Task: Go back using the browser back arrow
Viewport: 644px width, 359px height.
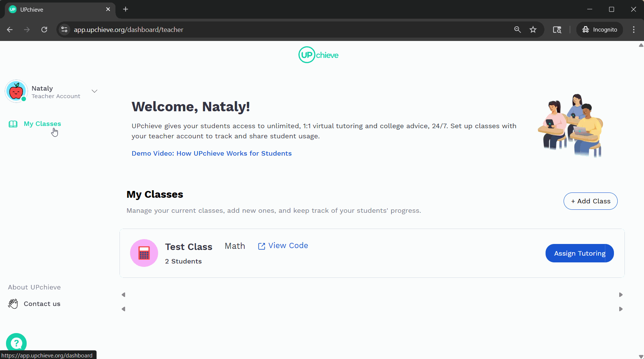Action: tap(10, 30)
